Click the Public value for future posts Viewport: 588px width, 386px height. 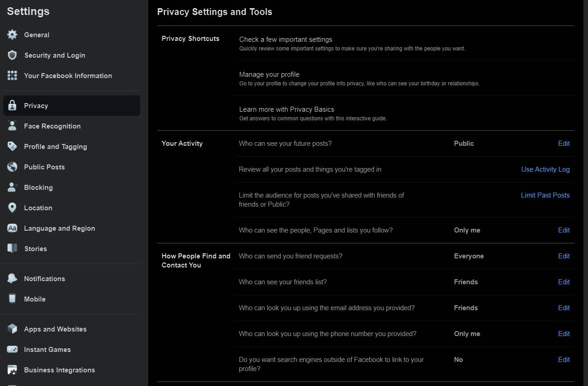tap(464, 143)
